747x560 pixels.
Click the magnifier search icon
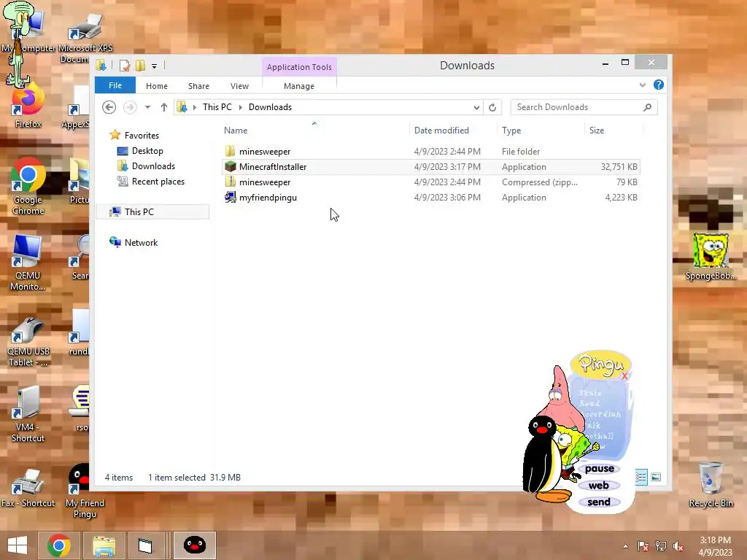(x=647, y=107)
